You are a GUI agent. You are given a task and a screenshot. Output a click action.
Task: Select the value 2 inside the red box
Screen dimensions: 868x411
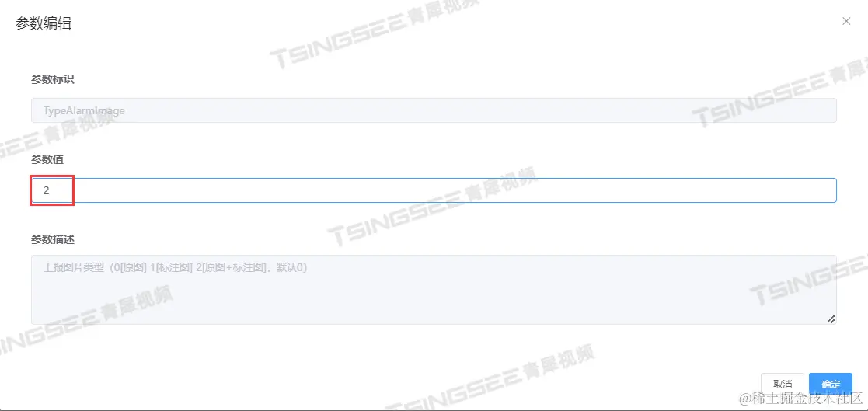[47, 190]
